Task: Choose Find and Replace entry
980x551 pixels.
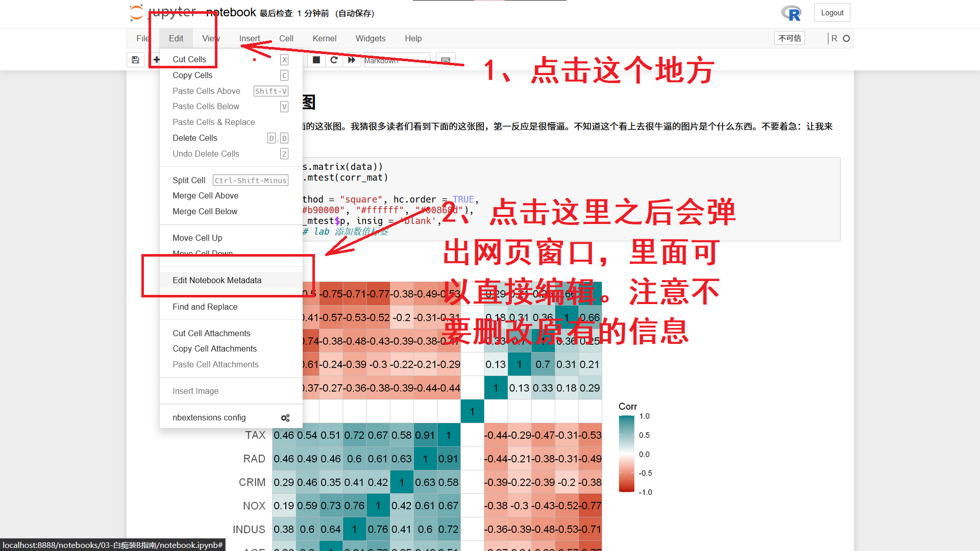Action: pos(205,307)
